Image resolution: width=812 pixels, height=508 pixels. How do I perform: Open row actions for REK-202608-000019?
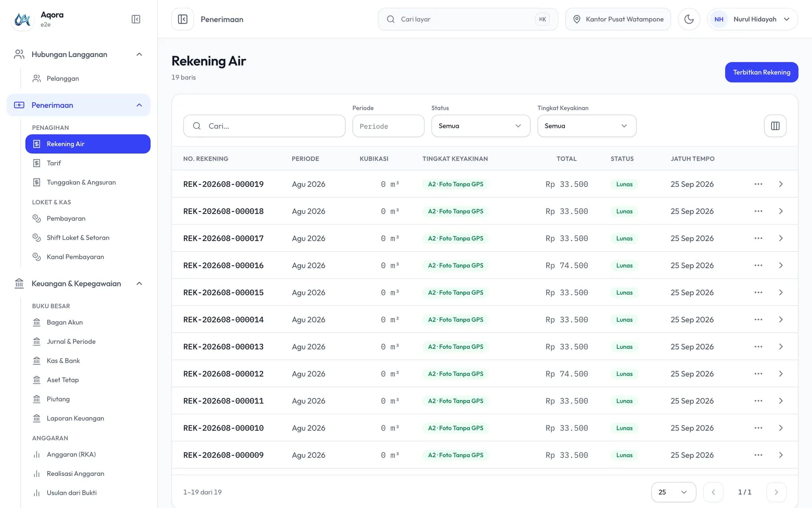point(758,184)
